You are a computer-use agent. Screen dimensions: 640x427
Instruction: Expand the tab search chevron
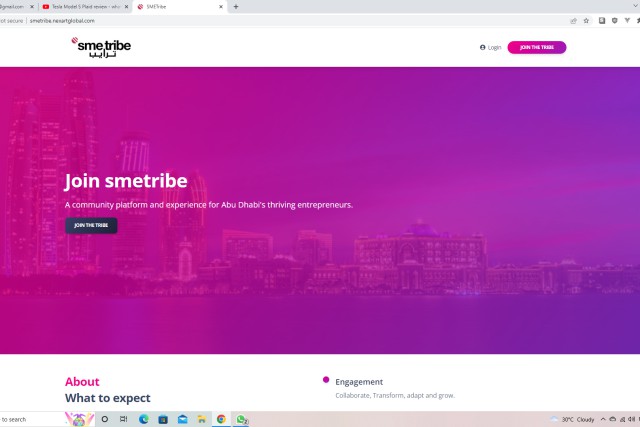point(636,7)
